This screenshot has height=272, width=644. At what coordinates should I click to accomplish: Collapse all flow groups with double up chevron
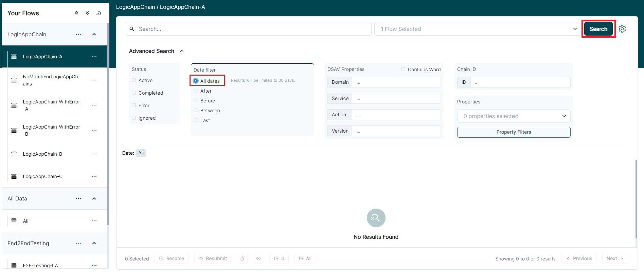pos(76,13)
